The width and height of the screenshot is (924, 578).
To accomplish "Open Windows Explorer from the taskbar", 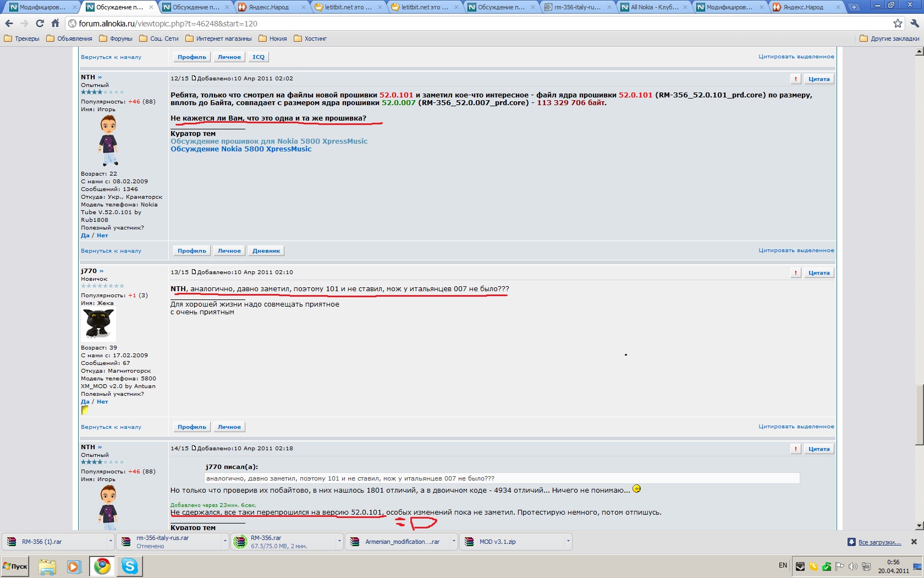I will tap(47, 566).
